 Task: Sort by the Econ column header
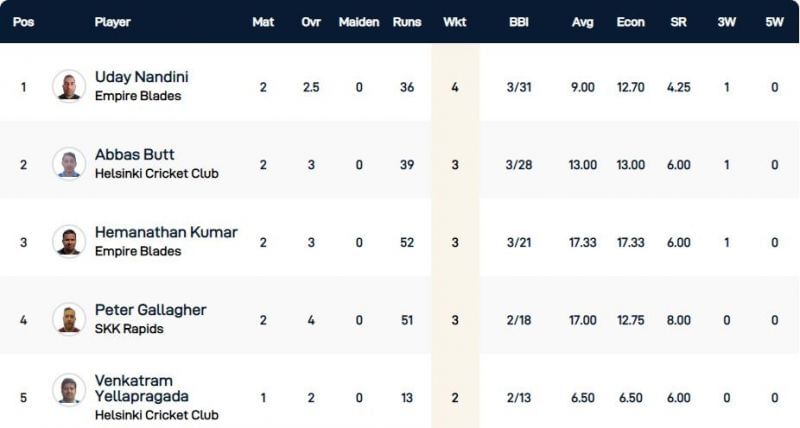[630, 22]
